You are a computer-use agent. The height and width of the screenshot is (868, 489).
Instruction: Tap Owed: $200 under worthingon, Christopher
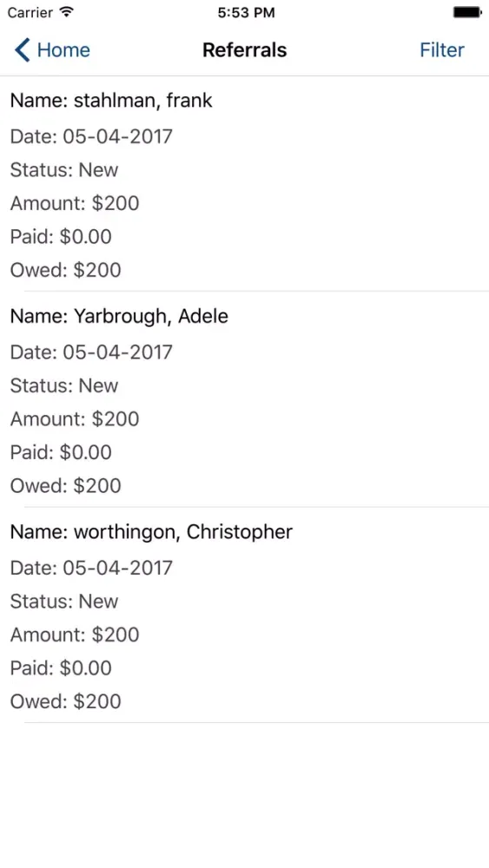click(x=65, y=701)
